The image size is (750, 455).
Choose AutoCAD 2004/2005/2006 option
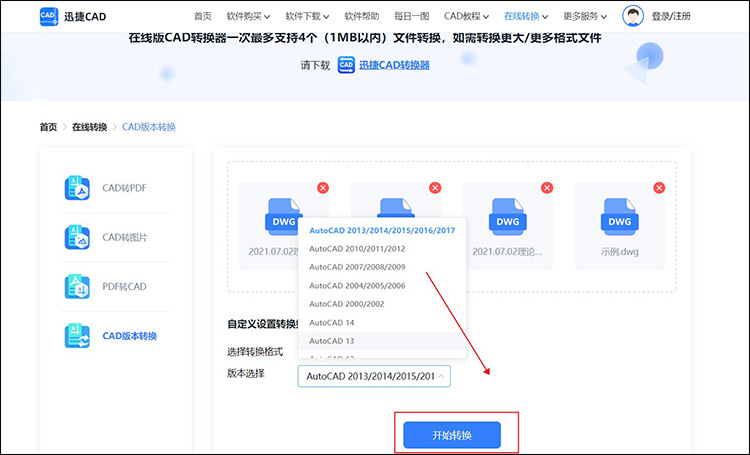382,286
